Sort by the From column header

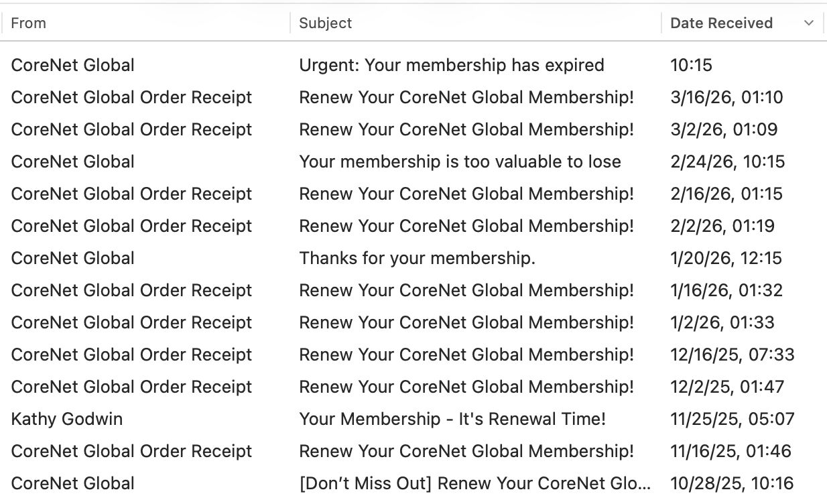[29, 23]
